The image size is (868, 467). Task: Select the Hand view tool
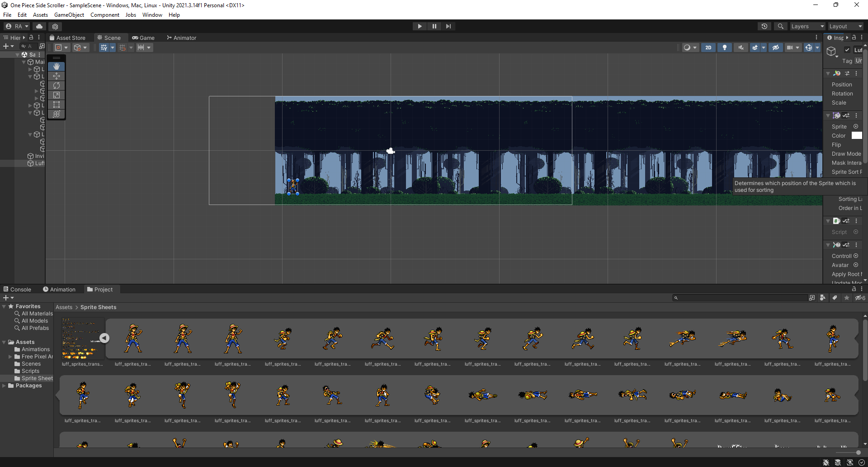[57, 67]
